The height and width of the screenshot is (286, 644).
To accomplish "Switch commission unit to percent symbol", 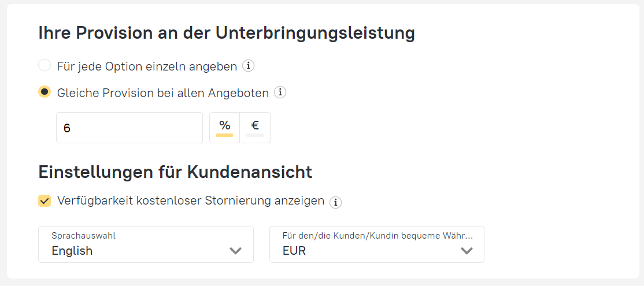I will pos(224,127).
